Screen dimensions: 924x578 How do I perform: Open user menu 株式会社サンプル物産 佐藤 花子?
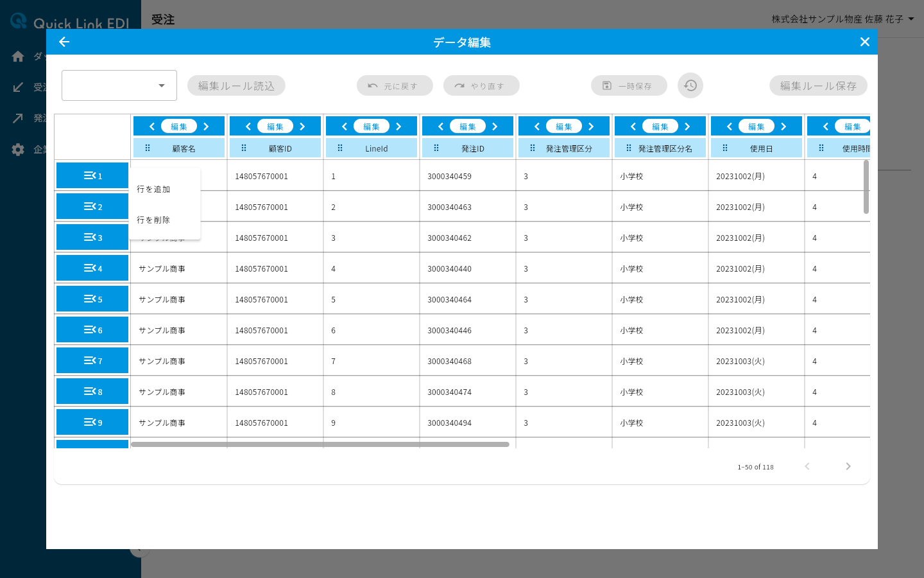(843, 19)
